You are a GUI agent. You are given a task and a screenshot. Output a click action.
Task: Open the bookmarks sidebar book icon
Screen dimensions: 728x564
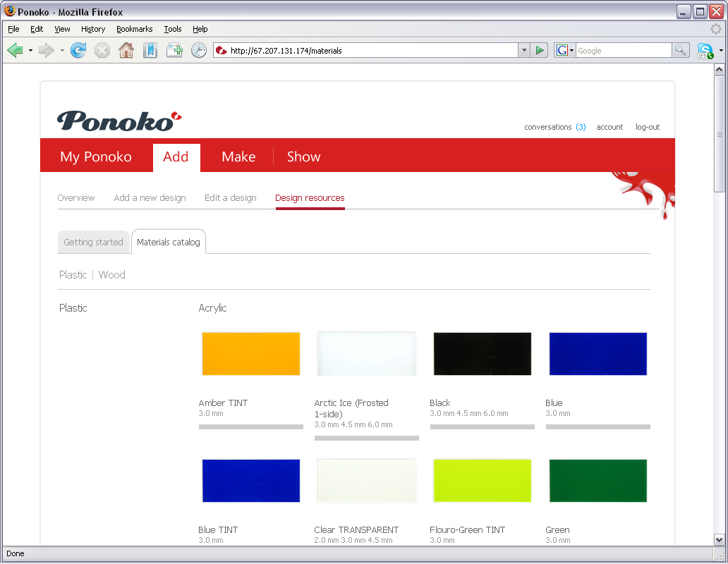[x=150, y=50]
